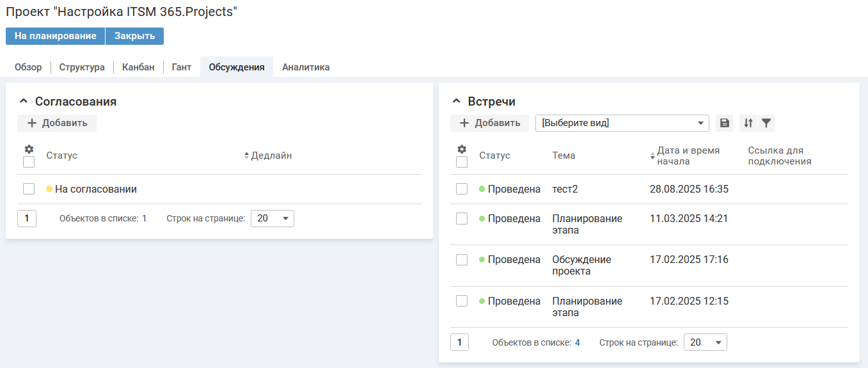The height and width of the screenshot is (368, 868).
Task: Sort by the Дедлайн column arrows
Action: 247,156
